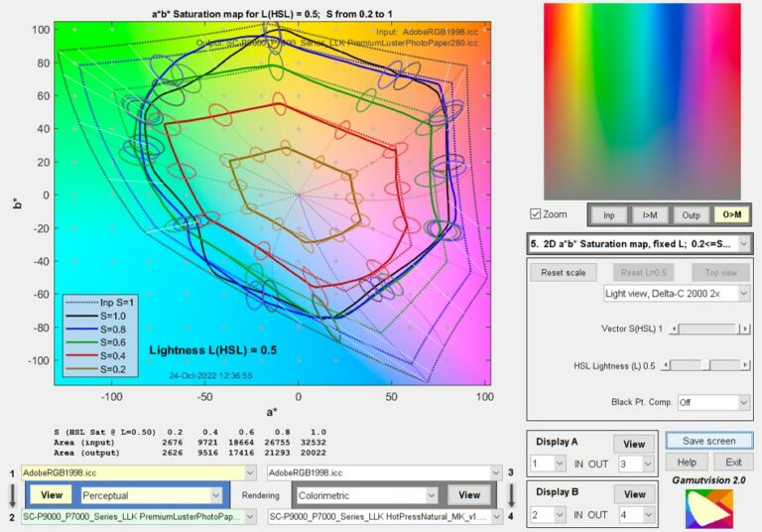Screen dimensions: 762x532
Task: Click left arrow of Vector S(HSL) slider
Action: tap(676, 329)
